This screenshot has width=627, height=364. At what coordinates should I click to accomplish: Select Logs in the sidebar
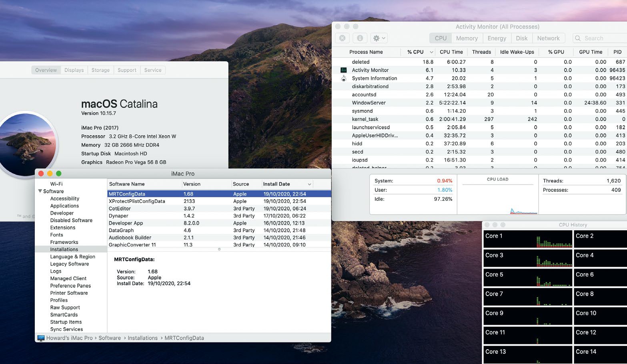[x=56, y=271]
